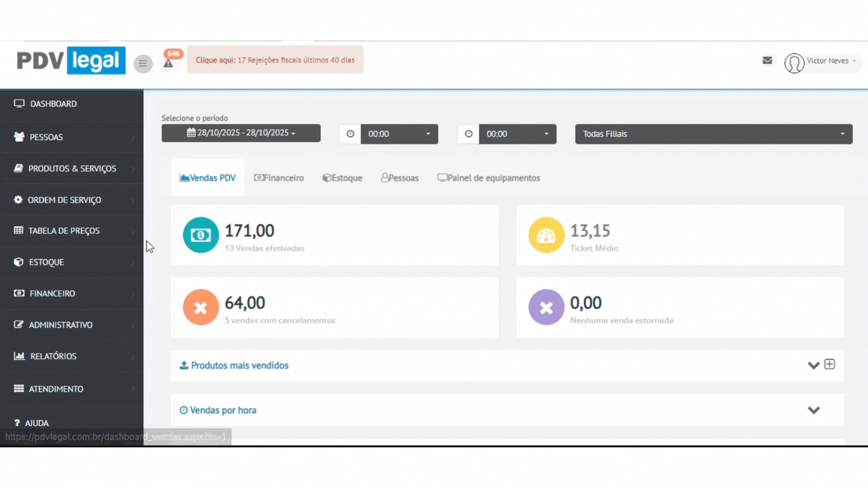This screenshot has height=488, width=868.
Task: Expand the Vendas por hora section
Action: pyautogui.click(x=814, y=410)
